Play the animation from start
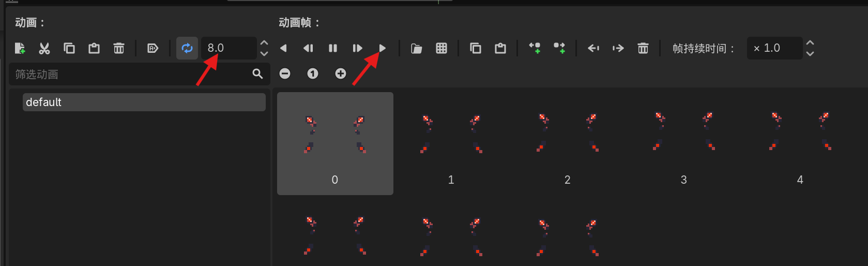The height and width of the screenshot is (266, 868). coord(357,48)
